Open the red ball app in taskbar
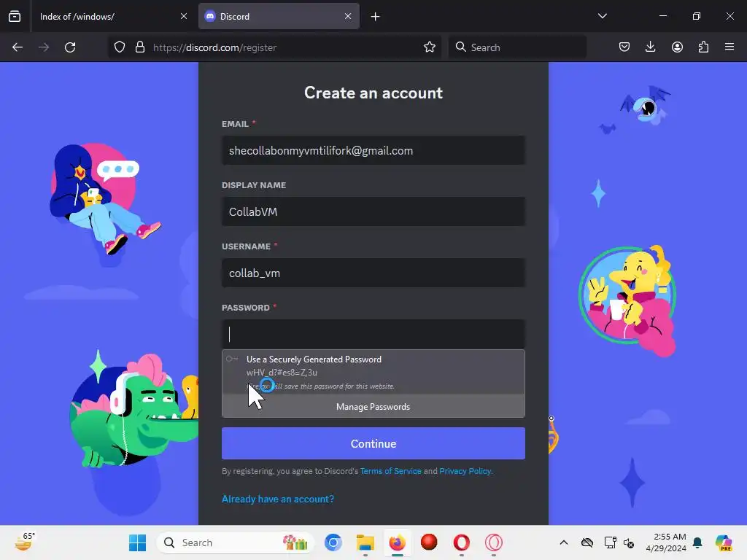 click(x=429, y=542)
